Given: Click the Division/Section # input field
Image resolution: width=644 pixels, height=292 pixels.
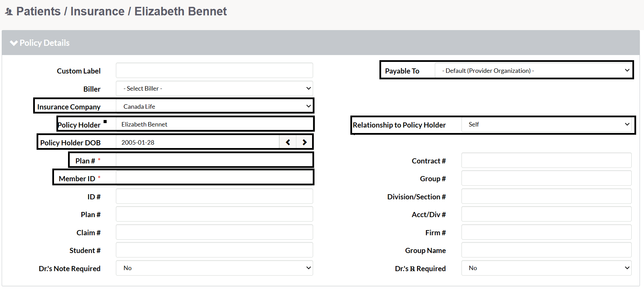Looking at the screenshot, I should click(x=546, y=196).
